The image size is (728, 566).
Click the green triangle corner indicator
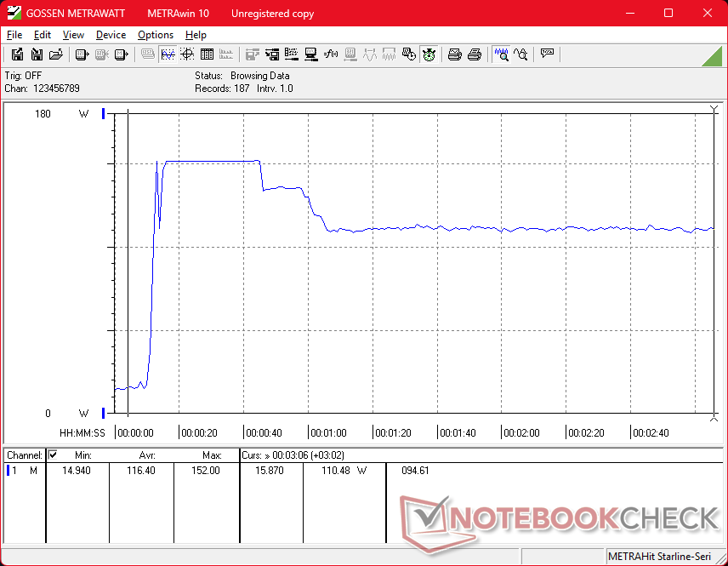[713, 56]
